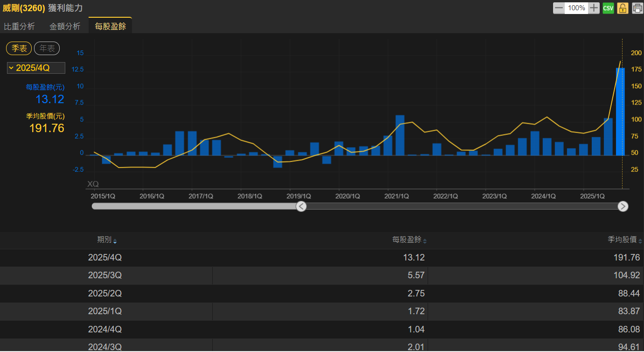Select the 每股盈餘 tab

tap(110, 27)
